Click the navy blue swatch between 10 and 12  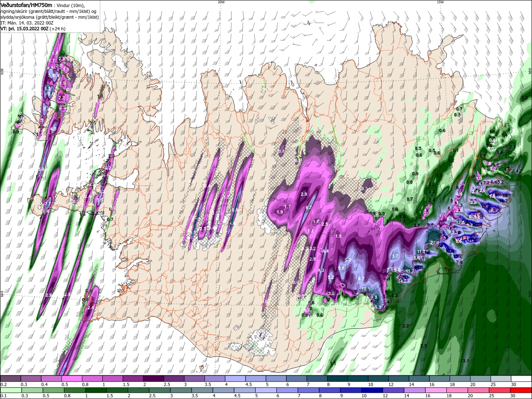coord(372,390)
